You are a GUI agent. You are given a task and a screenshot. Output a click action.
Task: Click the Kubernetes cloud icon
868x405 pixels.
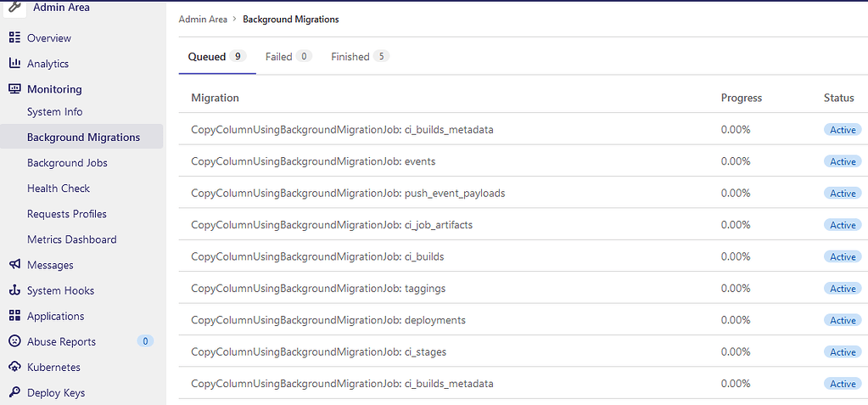(x=15, y=367)
